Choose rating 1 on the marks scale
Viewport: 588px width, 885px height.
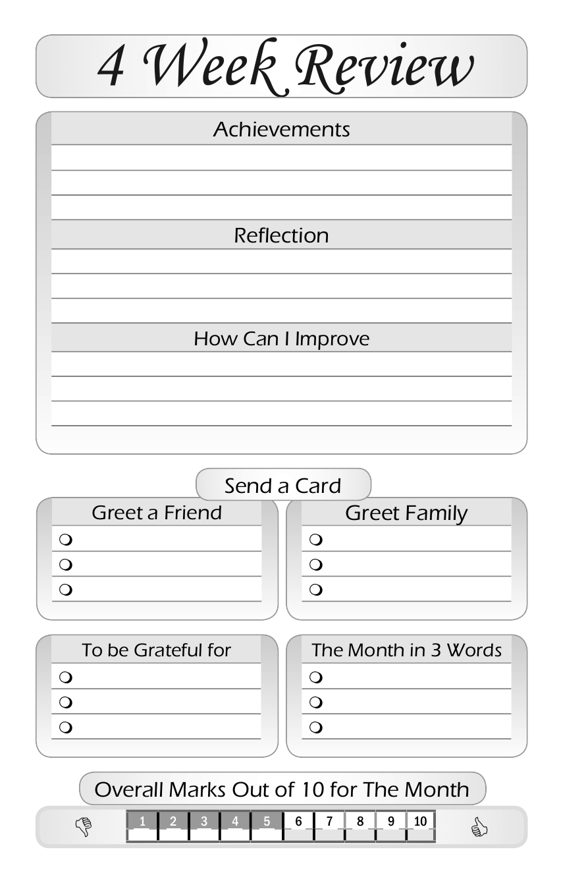tap(142, 822)
